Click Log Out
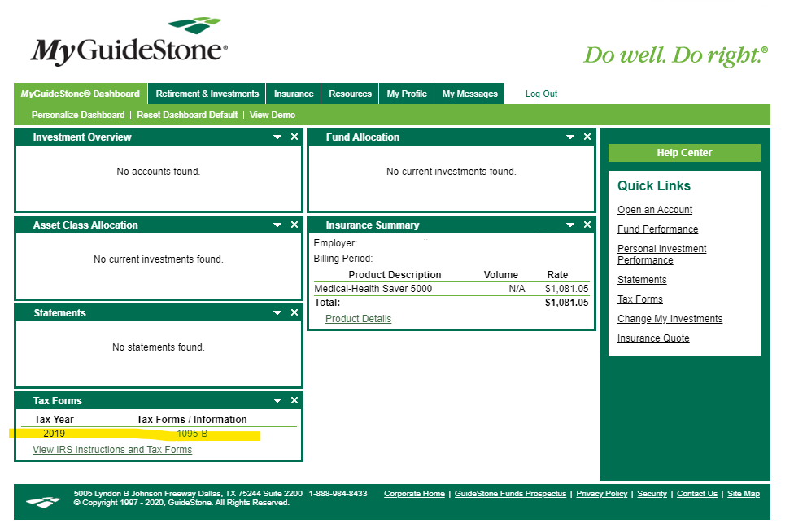 point(541,94)
